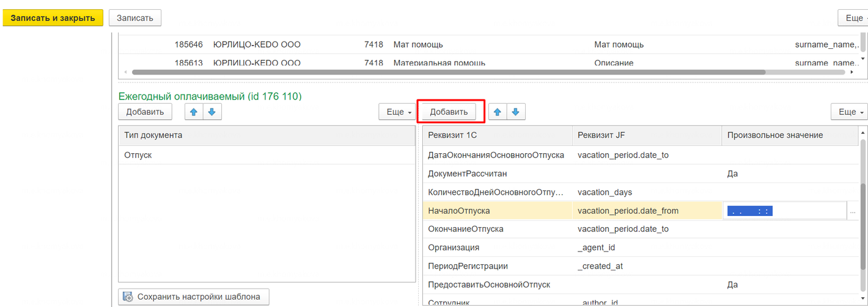Click highlighted Добавить button for requisites
Viewport: 868px width, 307px height.
point(449,112)
